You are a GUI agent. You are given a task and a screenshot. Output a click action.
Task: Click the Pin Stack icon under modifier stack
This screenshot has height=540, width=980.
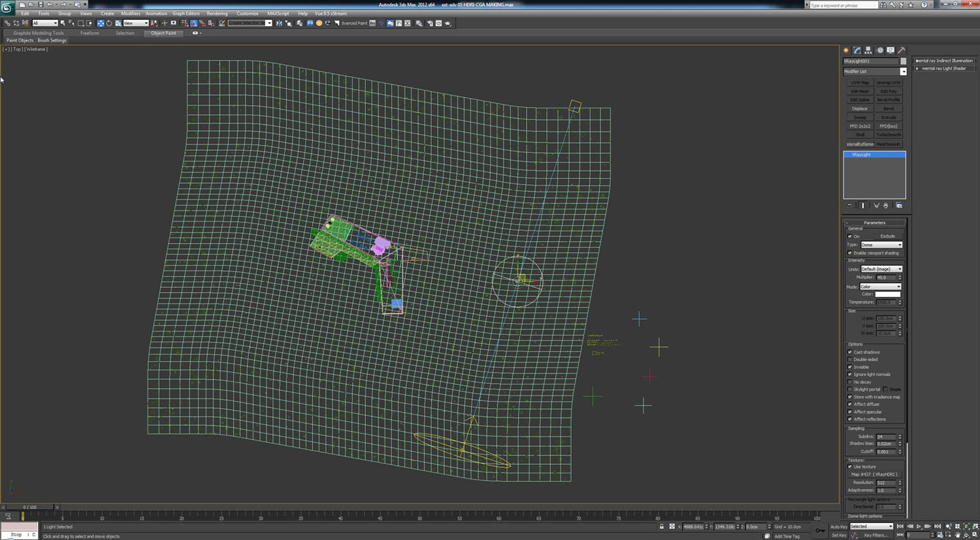pyautogui.click(x=850, y=206)
